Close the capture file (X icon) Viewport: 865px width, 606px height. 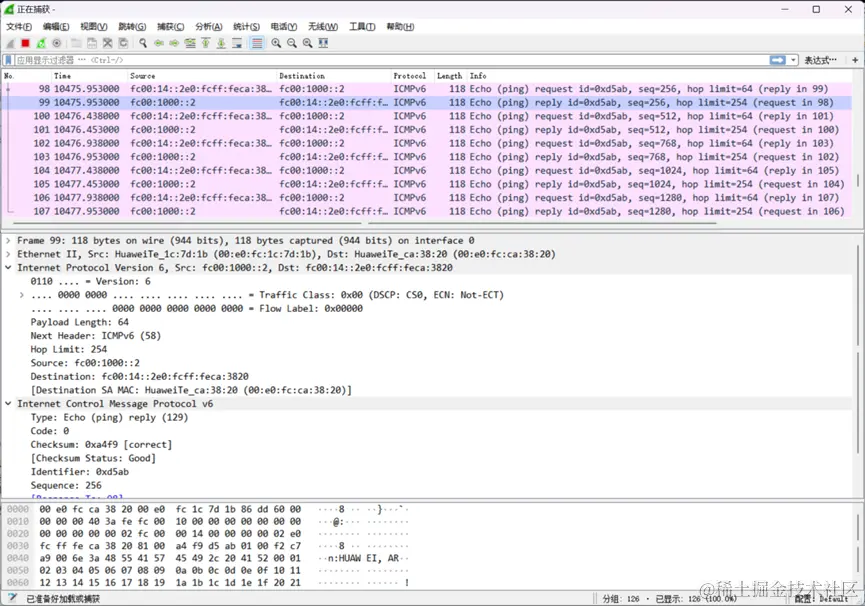tap(108, 43)
